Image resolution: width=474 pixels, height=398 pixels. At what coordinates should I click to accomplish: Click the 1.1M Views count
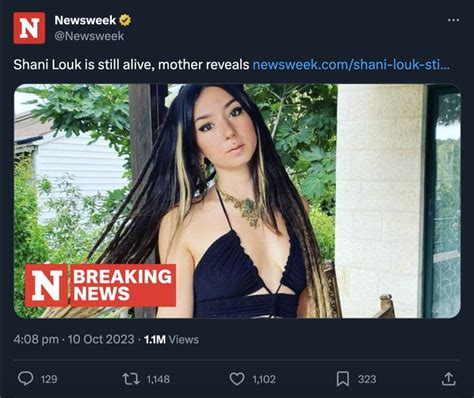[171, 339]
